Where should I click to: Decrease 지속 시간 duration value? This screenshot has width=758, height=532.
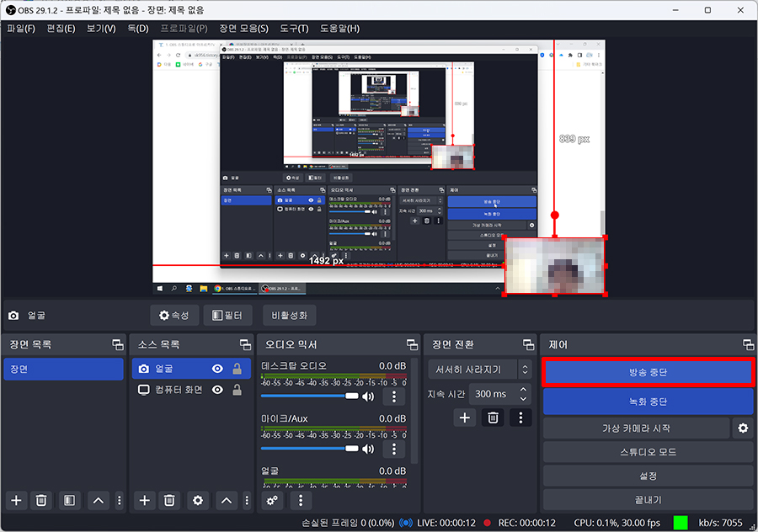[523, 399]
